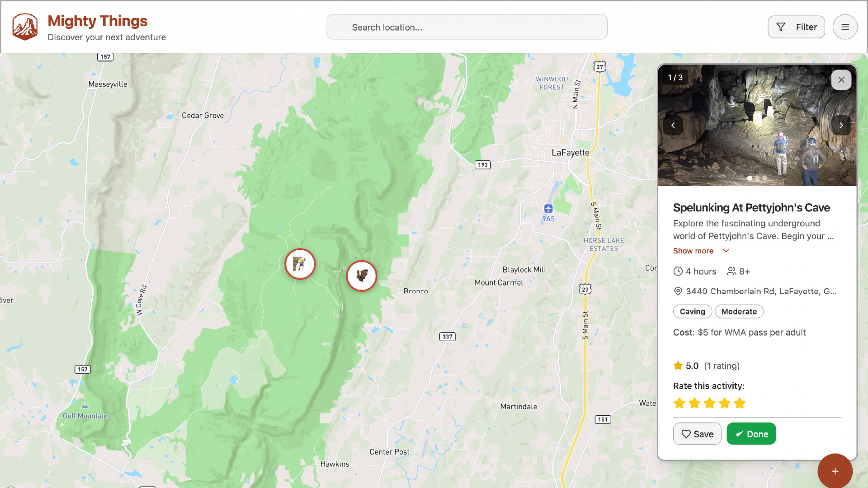Click the clock icon showing 4 hours
Screen dimensions: 868x488
point(678,271)
